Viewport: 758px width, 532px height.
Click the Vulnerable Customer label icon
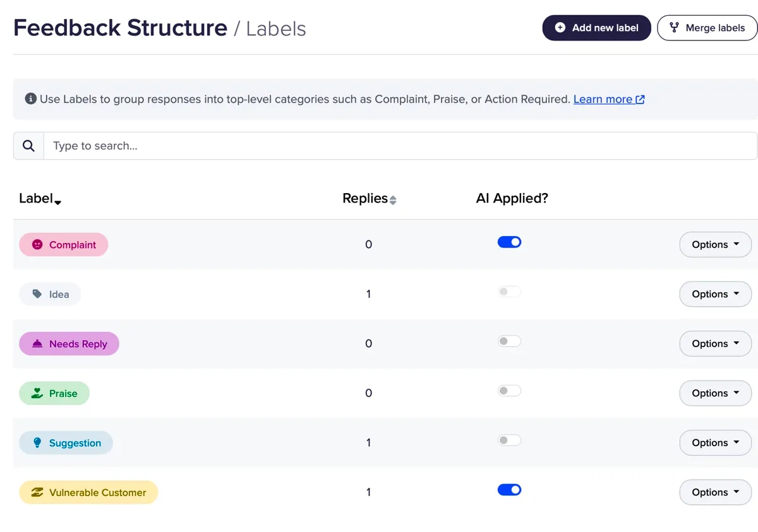[x=37, y=492]
